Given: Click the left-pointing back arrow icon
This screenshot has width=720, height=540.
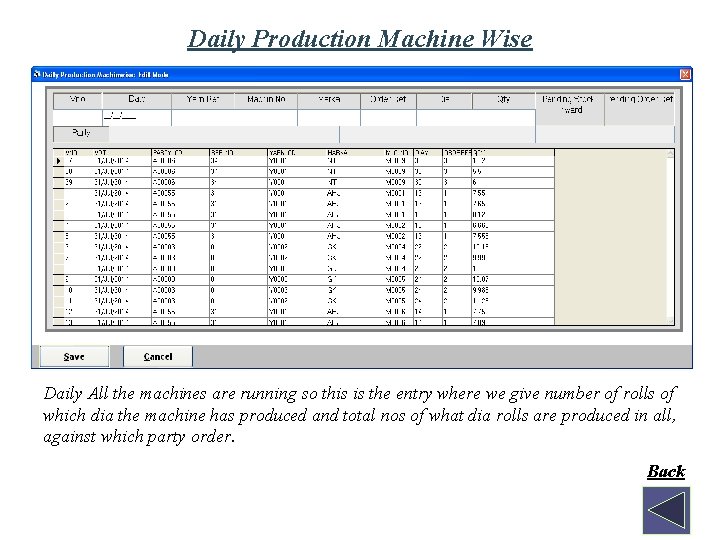Looking at the screenshot, I should coord(666,510).
